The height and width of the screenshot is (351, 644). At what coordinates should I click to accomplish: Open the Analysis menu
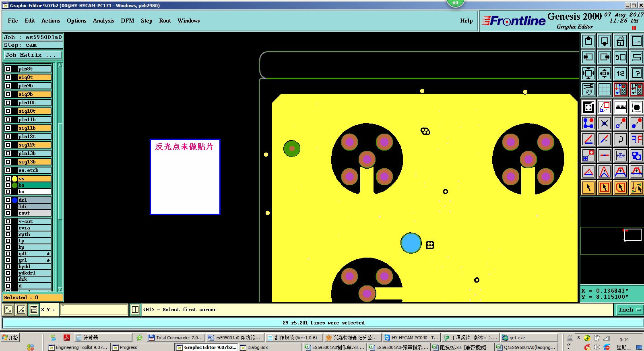[103, 21]
